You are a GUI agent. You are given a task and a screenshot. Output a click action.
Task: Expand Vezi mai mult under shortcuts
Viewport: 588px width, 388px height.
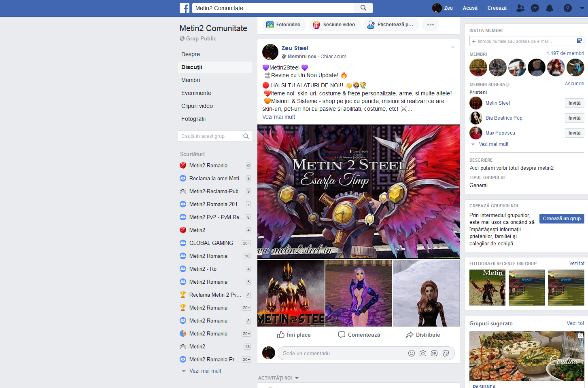pos(205,371)
